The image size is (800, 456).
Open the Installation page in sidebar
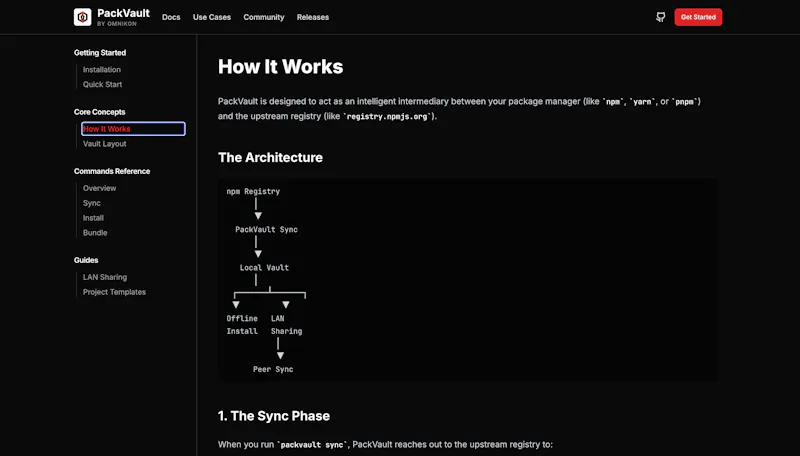(102, 69)
